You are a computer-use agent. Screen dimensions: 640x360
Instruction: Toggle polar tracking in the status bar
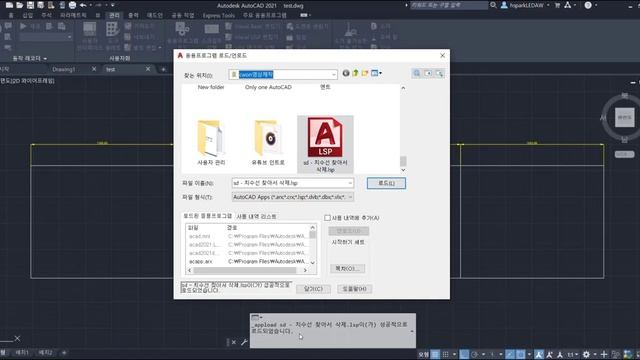pos(474,354)
